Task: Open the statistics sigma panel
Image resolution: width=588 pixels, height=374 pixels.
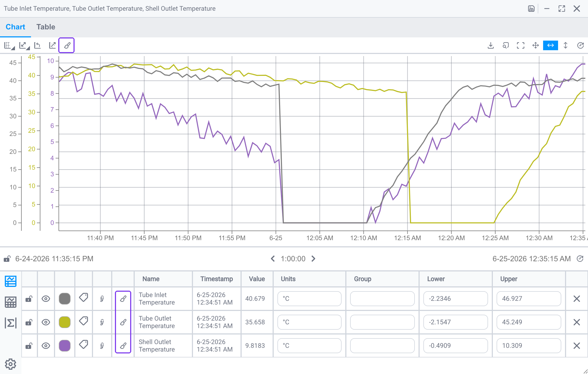Action: click(x=11, y=323)
